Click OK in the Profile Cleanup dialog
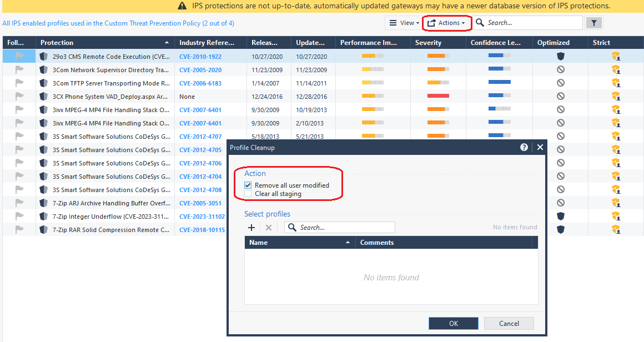644x342 pixels. pyautogui.click(x=453, y=323)
